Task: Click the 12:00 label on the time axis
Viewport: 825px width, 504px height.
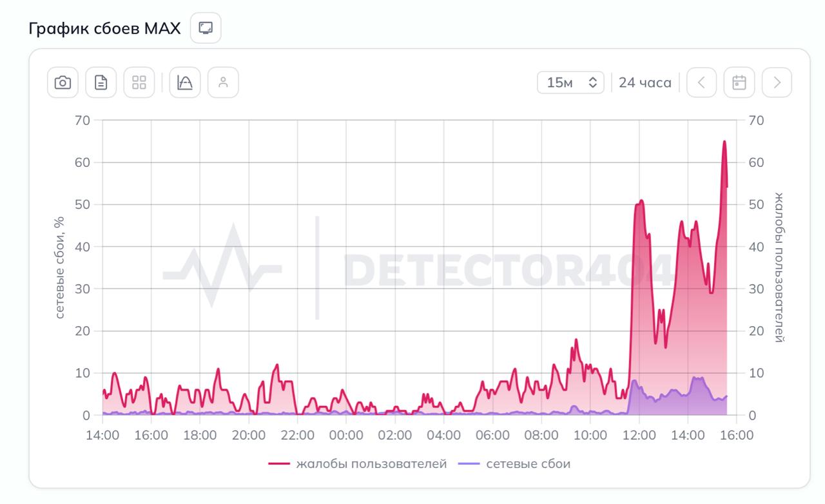Action: [x=639, y=435]
